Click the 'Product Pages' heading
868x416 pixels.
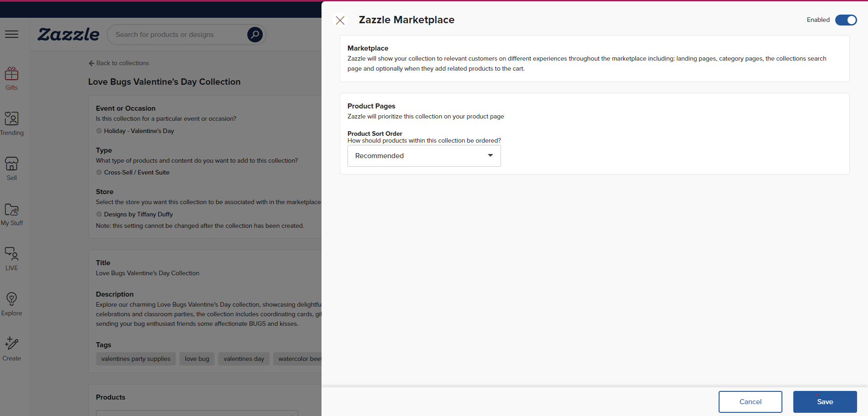click(371, 106)
